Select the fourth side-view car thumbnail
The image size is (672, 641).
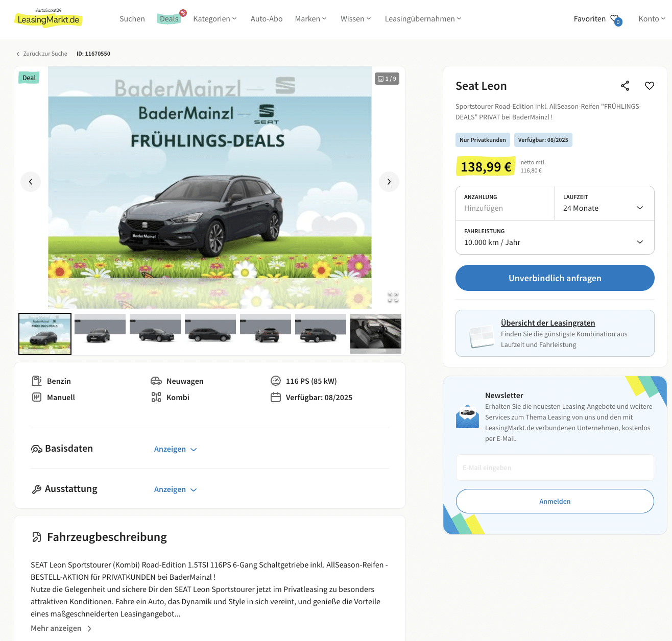pos(210,334)
